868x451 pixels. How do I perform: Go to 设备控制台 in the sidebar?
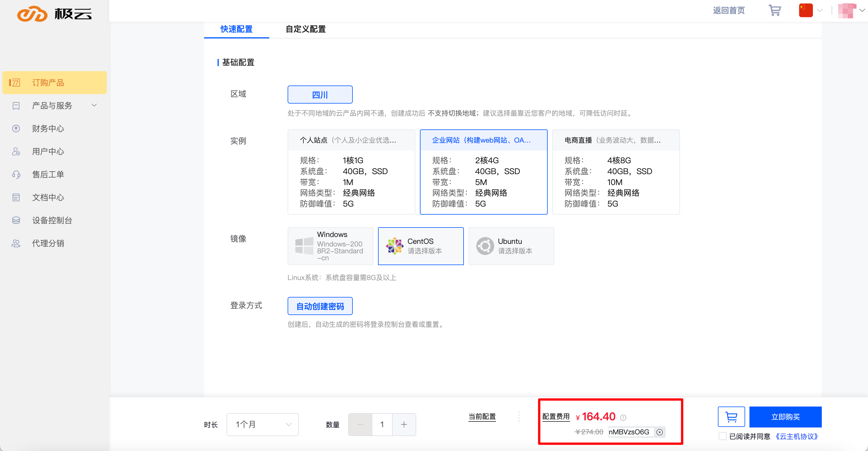(x=52, y=220)
